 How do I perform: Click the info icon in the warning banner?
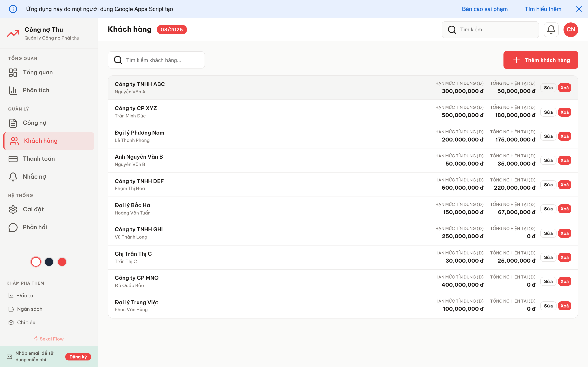pos(13,9)
